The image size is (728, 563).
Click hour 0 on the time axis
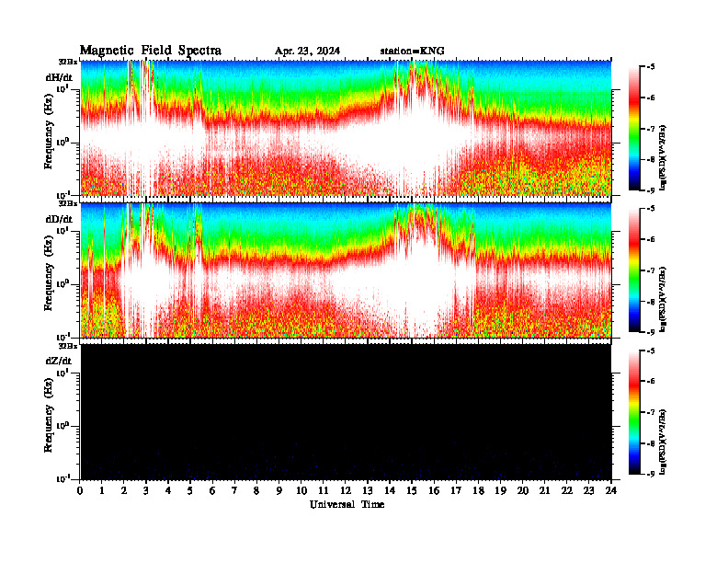pos(80,490)
